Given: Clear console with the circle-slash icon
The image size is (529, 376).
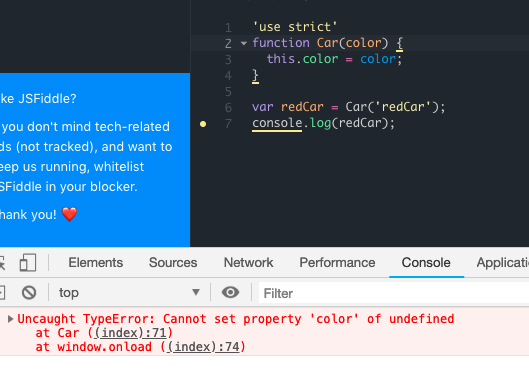Looking at the screenshot, I should tap(29, 292).
